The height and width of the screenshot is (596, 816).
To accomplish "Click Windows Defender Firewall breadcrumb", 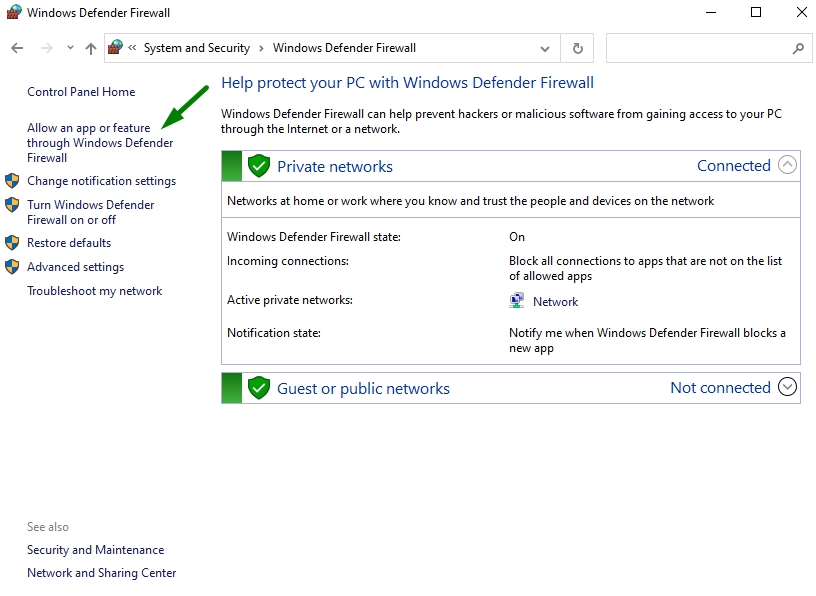I will click(344, 48).
